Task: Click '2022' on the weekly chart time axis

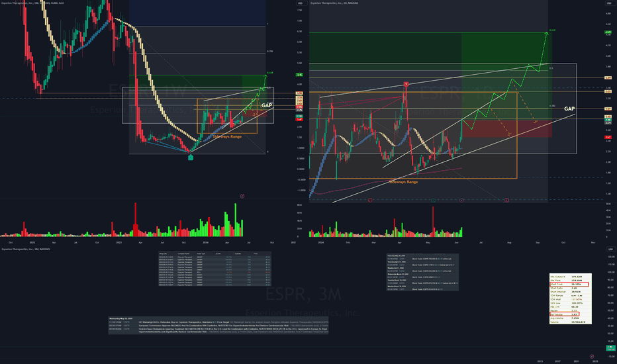Action: click(x=32, y=242)
